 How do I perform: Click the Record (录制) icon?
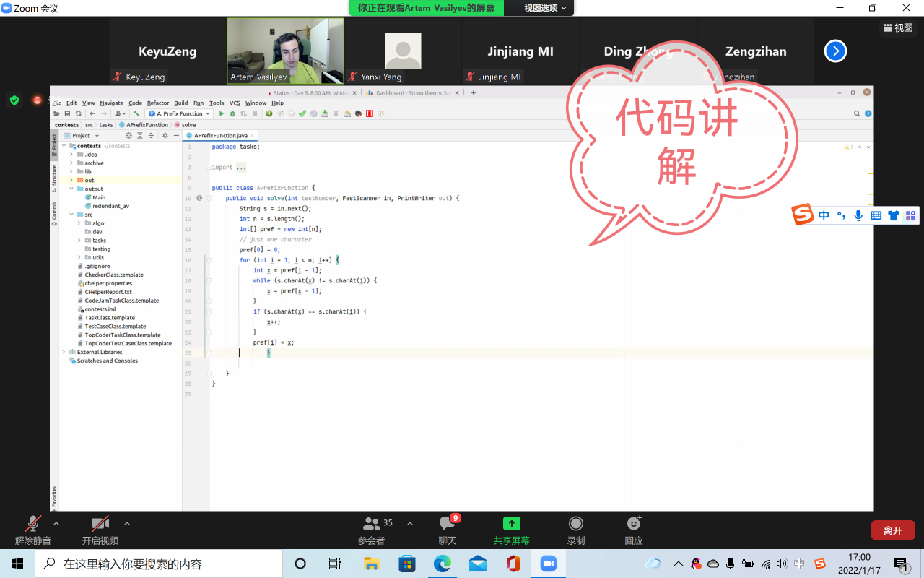point(575,524)
